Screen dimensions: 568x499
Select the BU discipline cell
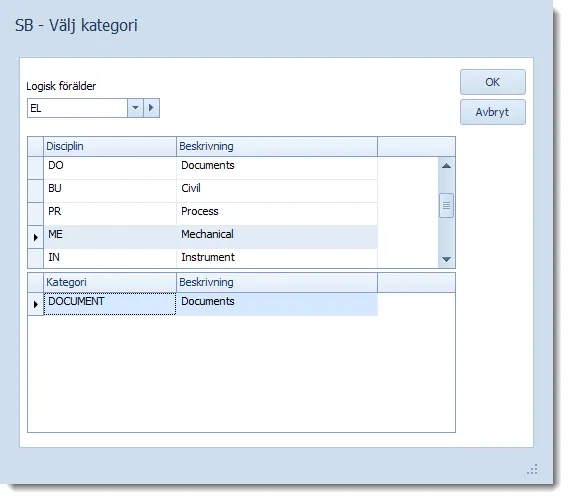(110, 190)
